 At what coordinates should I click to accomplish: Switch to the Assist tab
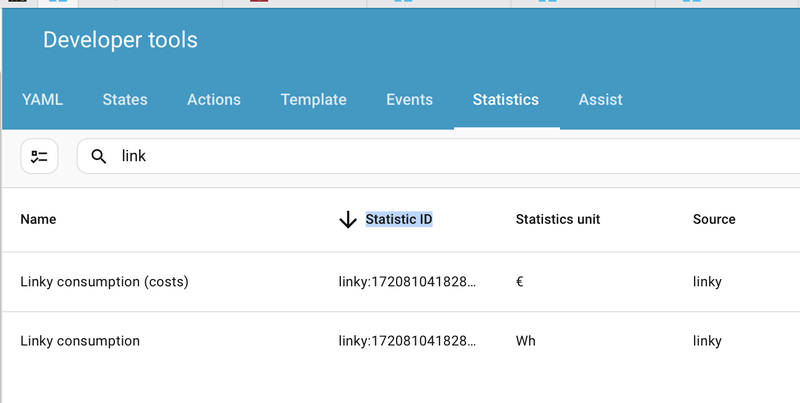[601, 100]
